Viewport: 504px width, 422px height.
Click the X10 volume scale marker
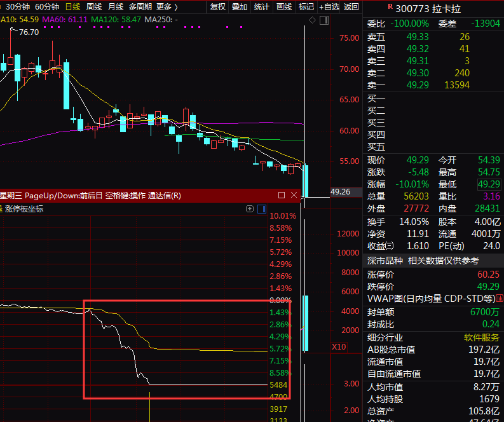339,347
